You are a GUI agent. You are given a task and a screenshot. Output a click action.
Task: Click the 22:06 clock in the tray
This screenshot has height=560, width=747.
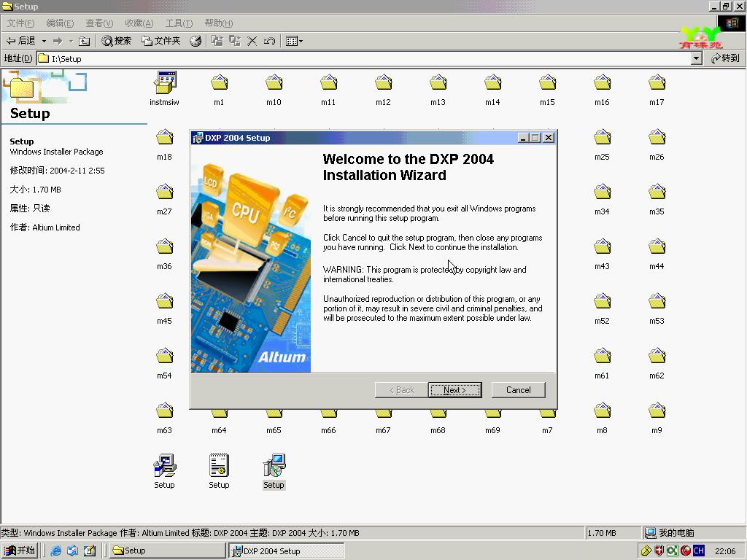[725, 551]
